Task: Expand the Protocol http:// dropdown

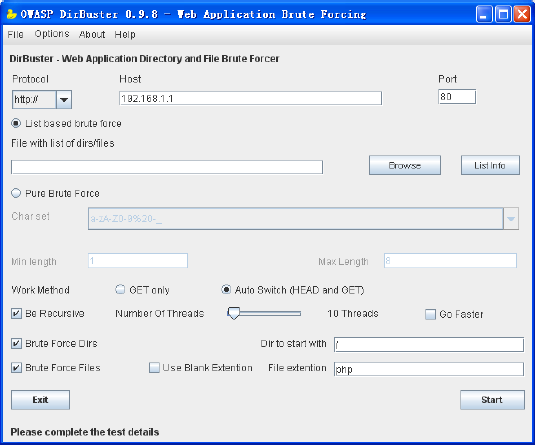Action: point(64,100)
